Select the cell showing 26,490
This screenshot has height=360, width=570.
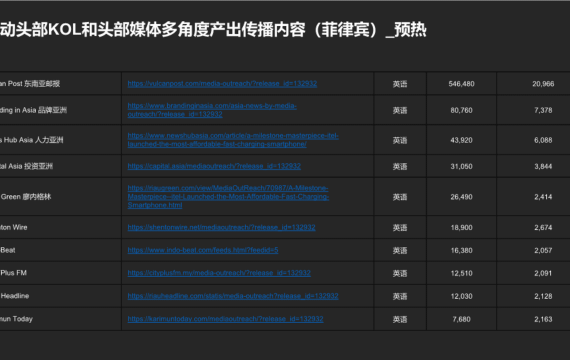(x=461, y=196)
